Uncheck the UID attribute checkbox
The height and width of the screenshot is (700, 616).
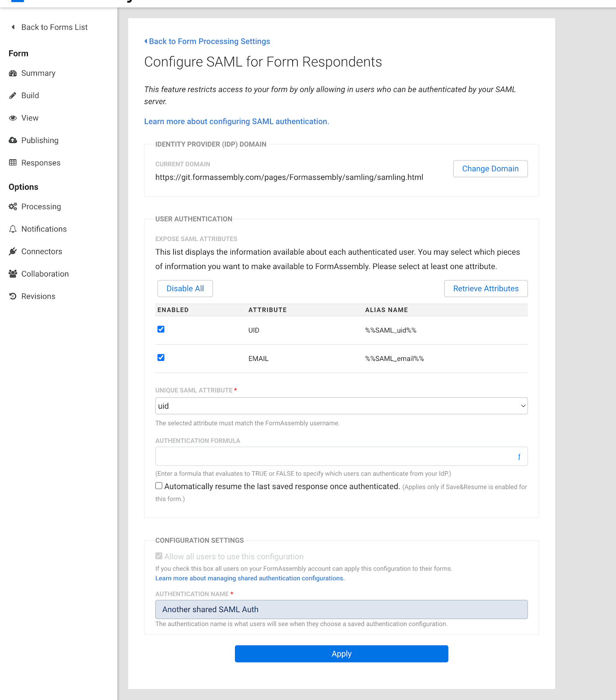(x=161, y=329)
